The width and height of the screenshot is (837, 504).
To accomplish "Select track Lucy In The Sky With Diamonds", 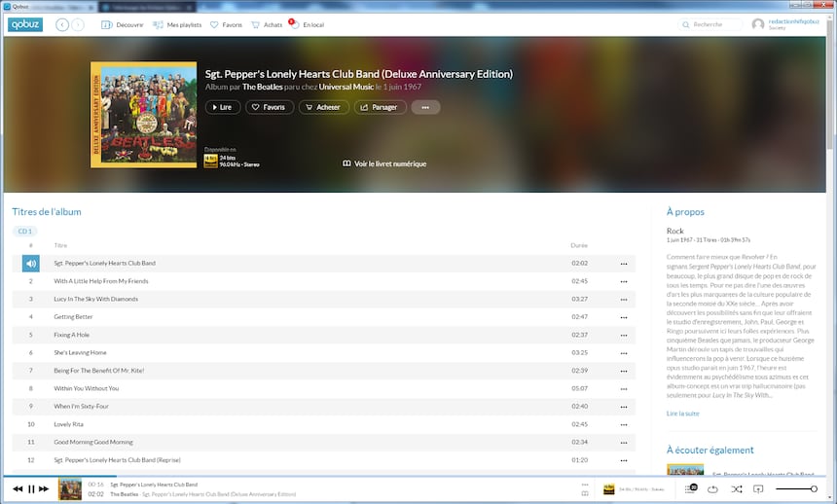I will coord(323,299).
